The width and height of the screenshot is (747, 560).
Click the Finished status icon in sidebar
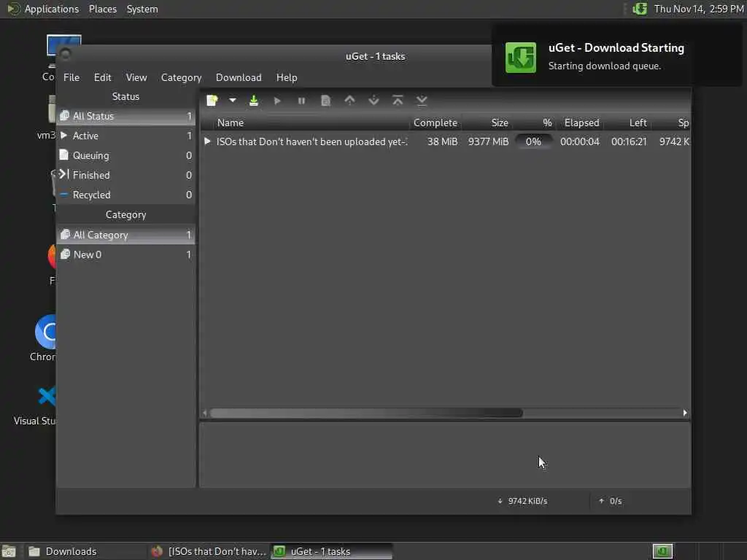tap(64, 174)
